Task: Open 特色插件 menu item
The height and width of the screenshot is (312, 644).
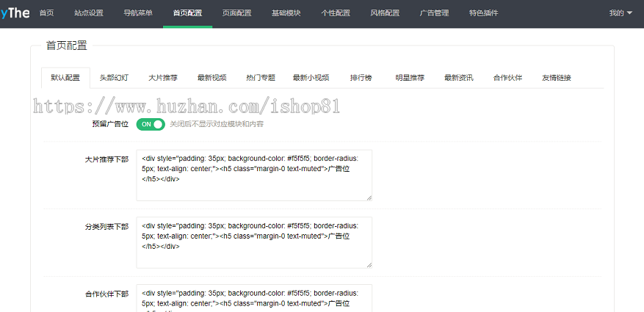Action: pos(483,13)
